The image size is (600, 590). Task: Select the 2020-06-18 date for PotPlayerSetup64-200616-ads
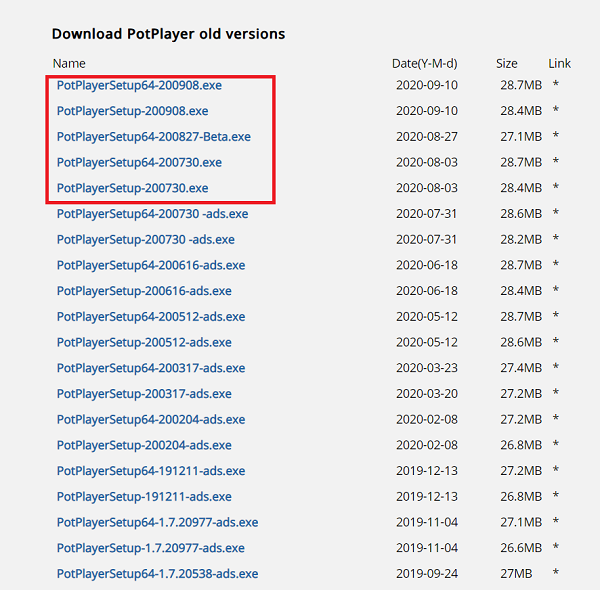(x=427, y=265)
